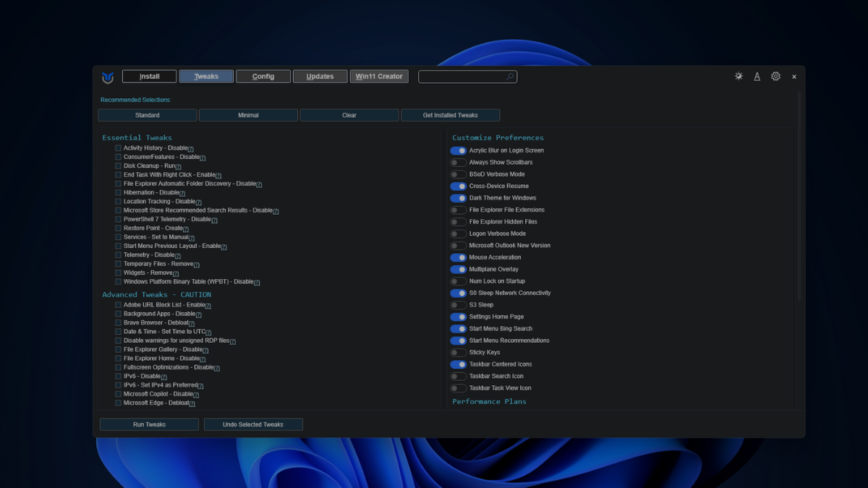This screenshot has width=868, height=488.
Task: Check Background Apps - Disable
Action: coord(118,314)
